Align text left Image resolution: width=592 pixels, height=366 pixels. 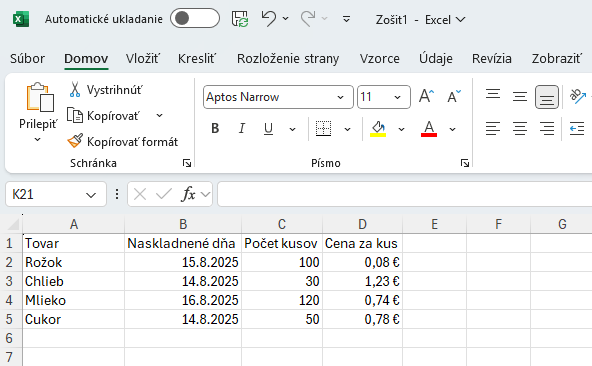[x=493, y=129]
